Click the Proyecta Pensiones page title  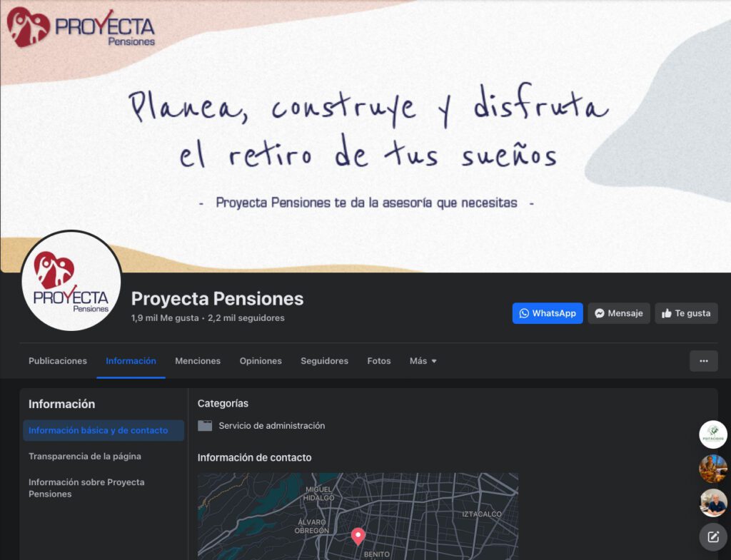pos(217,299)
